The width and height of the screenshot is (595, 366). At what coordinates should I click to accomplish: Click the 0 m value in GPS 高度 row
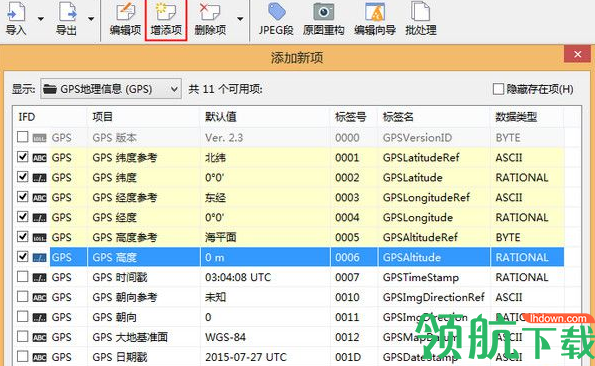click(215, 258)
